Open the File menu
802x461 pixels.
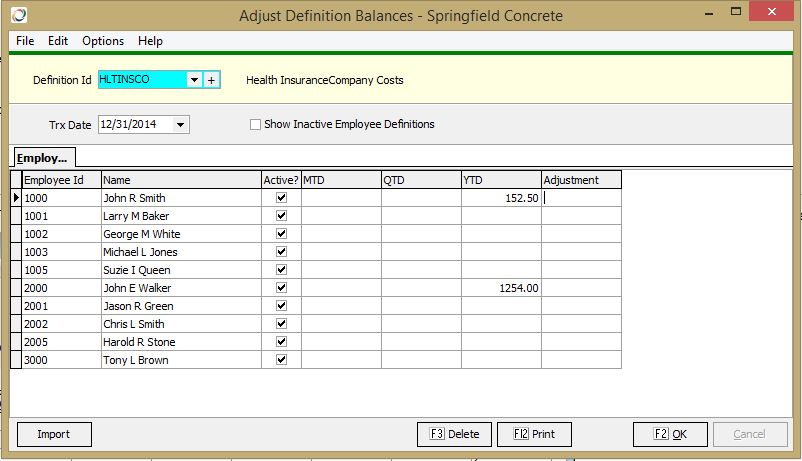point(25,41)
